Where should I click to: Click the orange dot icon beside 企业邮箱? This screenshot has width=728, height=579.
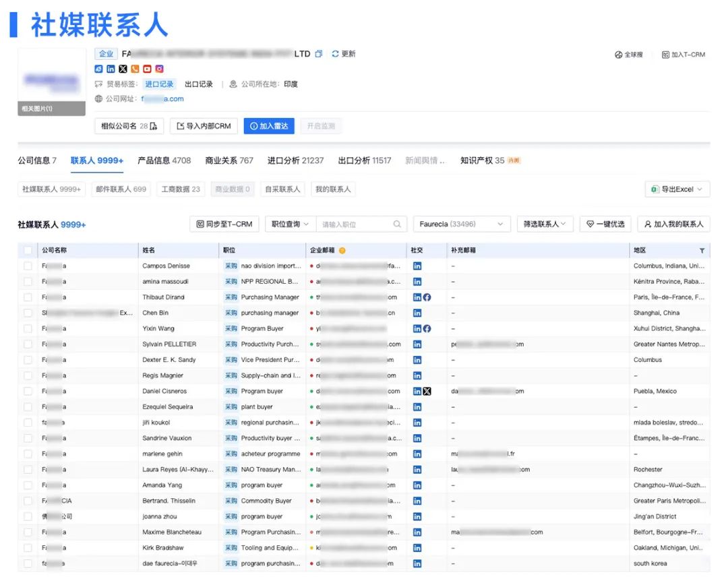coord(342,250)
